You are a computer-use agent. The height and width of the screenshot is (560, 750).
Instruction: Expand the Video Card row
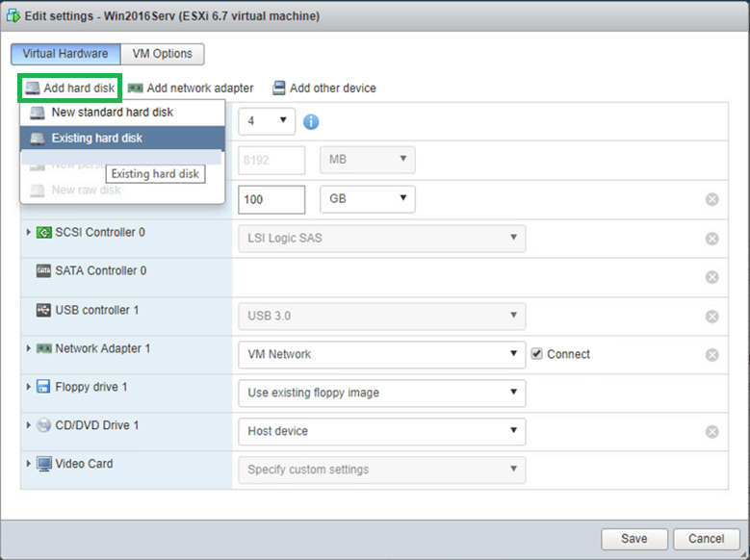tap(28, 464)
